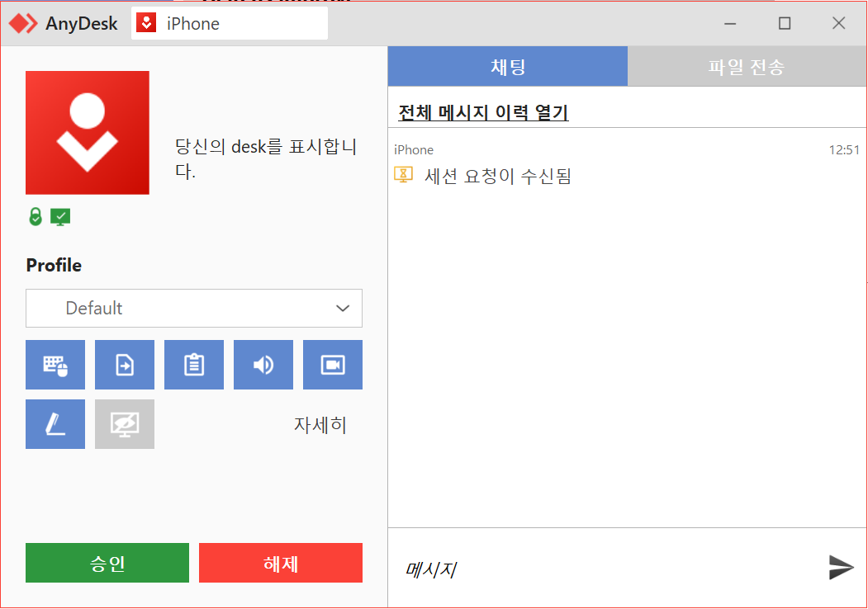The height and width of the screenshot is (609, 868).
Task: Enable privacy mode via the crossed-out monitor icon
Action: pyautogui.click(x=124, y=424)
